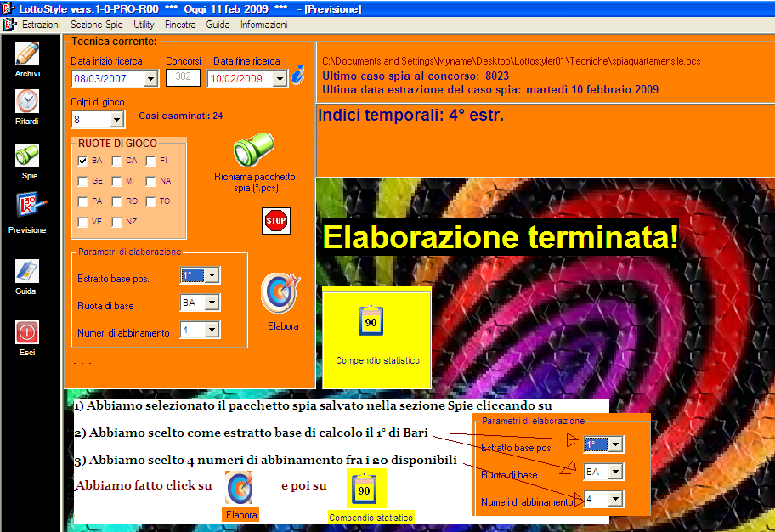This screenshot has width=775, height=532.
Task: Click the Ultimo caso spia al concorso line
Action: pyautogui.click(x=416, y=76)
